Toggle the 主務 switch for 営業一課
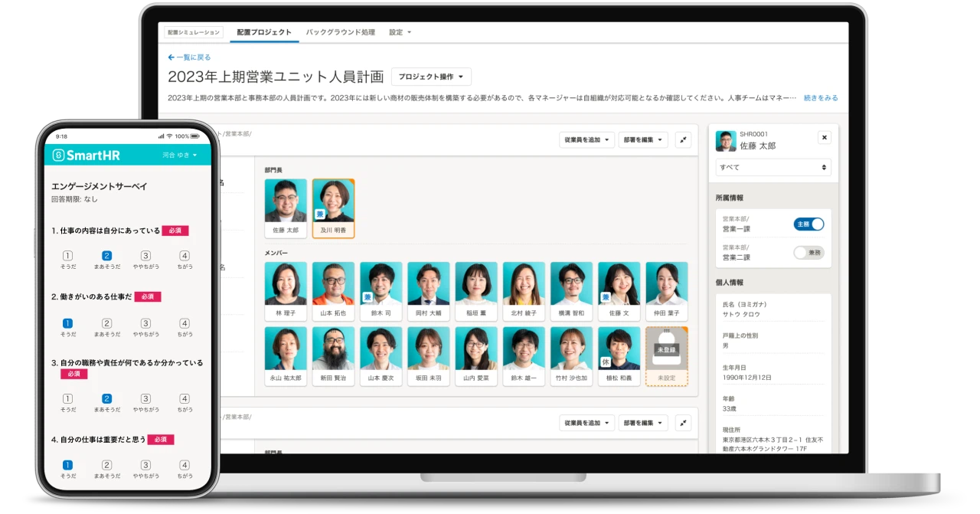Viewport: 980px width, 514px height. coord(808,224)
